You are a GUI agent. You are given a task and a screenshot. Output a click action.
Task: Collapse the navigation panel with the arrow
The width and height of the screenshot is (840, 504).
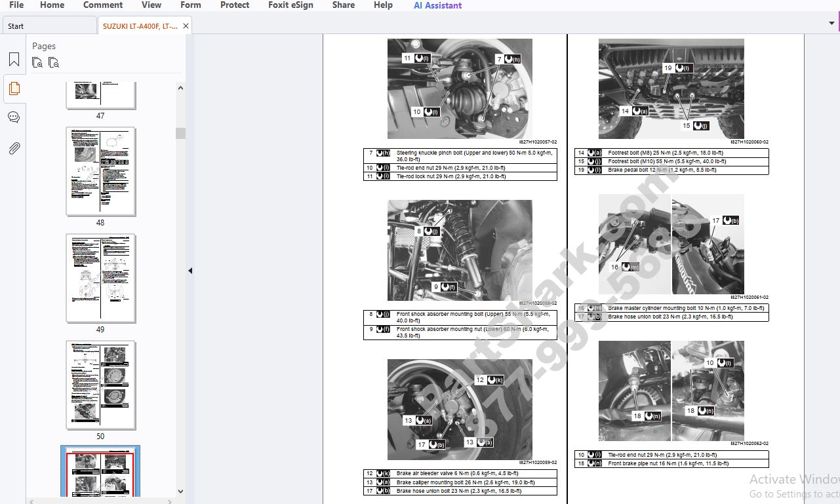pyautogui.click(x=190, y=271)
